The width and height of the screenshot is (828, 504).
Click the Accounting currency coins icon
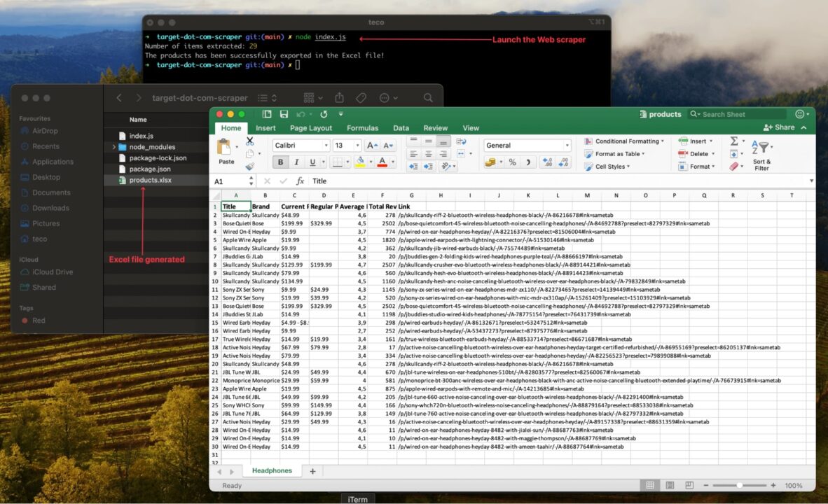pyautogui.click(x=490, y=162)
